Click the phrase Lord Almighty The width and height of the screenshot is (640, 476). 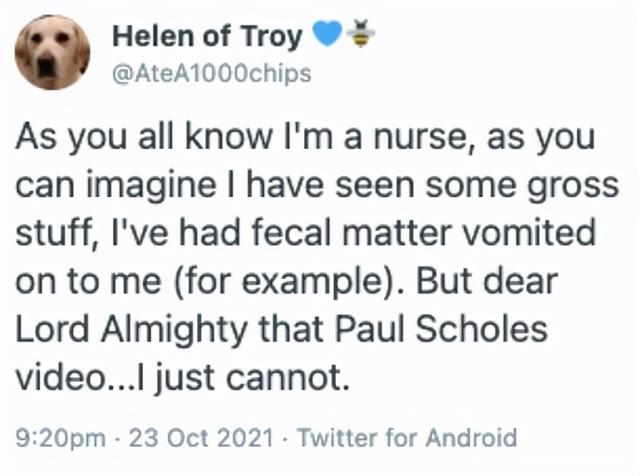click(131, 330)
